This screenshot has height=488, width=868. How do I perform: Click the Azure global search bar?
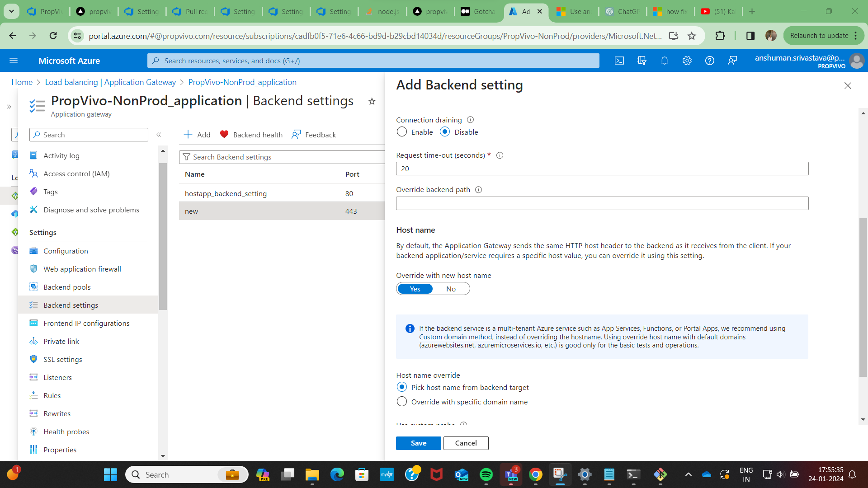point(373,61)
